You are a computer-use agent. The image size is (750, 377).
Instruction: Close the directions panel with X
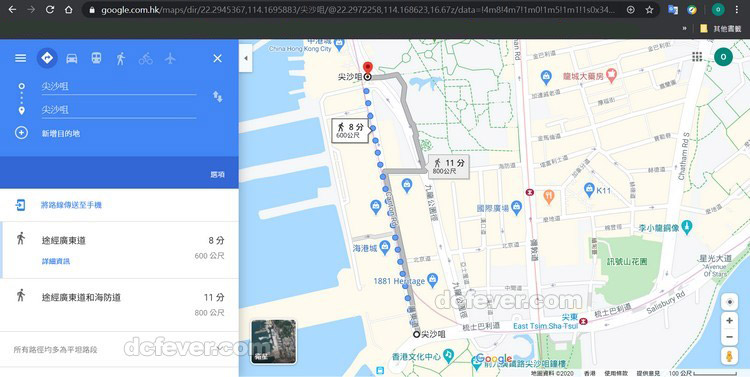pos(218,58)
